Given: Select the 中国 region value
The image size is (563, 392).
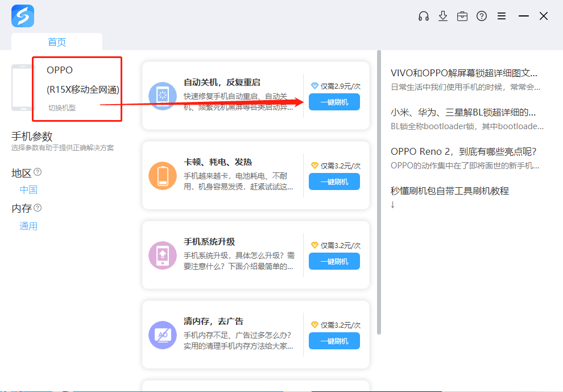Looking at the screenshot, I should click(28, 189).
